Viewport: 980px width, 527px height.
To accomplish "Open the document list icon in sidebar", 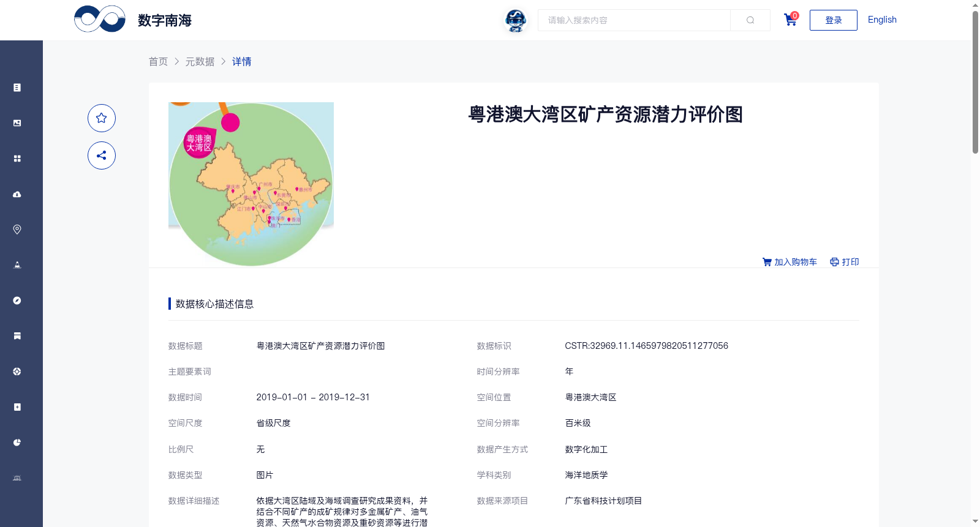I will (17, 88).
